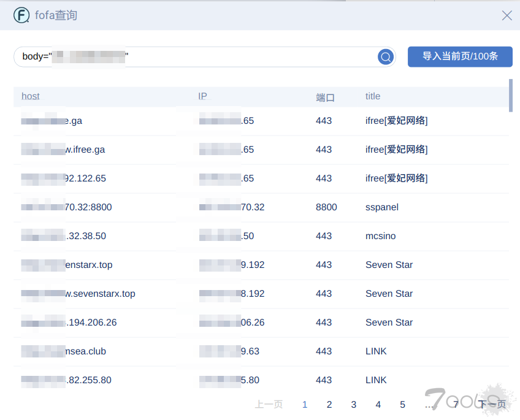Click IP ending in 70.32

point(232,207)
